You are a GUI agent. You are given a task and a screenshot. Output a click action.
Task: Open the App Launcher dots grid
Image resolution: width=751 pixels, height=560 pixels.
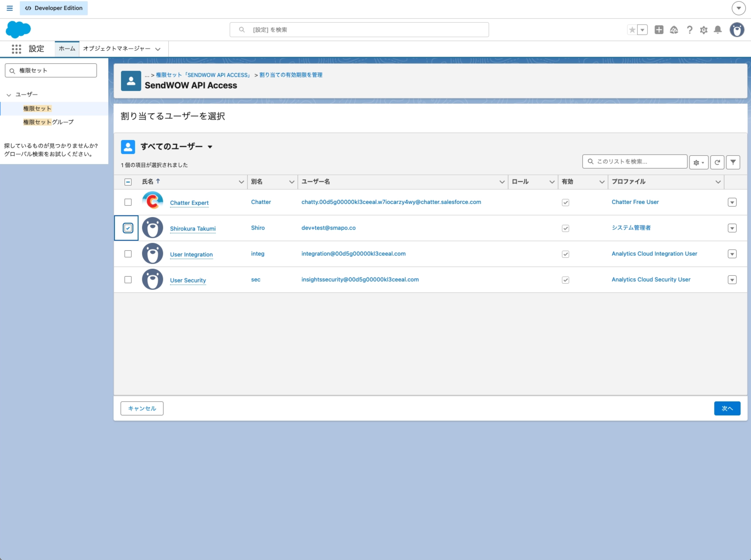pyautogui.click(x=17, y=49)
